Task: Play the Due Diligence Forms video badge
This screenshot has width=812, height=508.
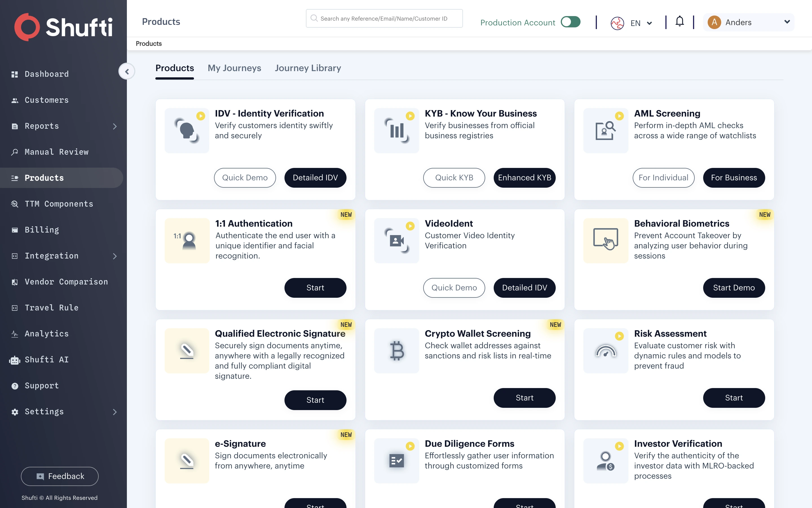Action: coord(410,446)
